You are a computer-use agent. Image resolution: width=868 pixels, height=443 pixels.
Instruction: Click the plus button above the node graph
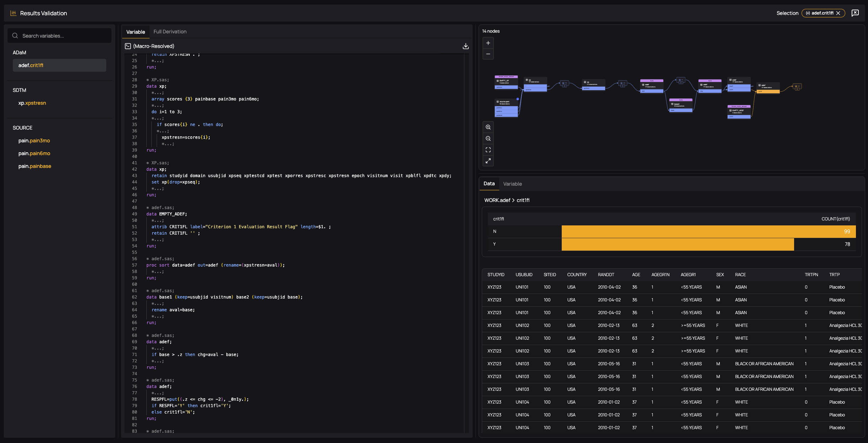coord(488,43)
